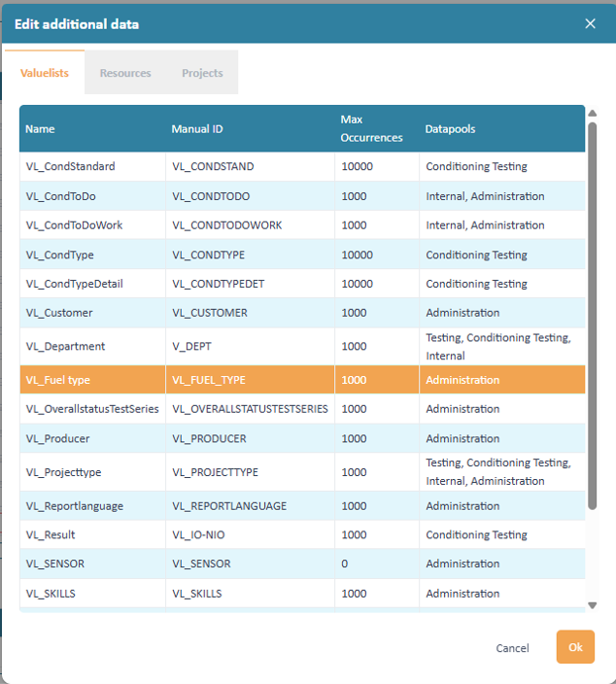Select the VL_CondToDoWork name cell
This screenshot has height=684, width=616.
pyautogui.click(x=92, y=225)
